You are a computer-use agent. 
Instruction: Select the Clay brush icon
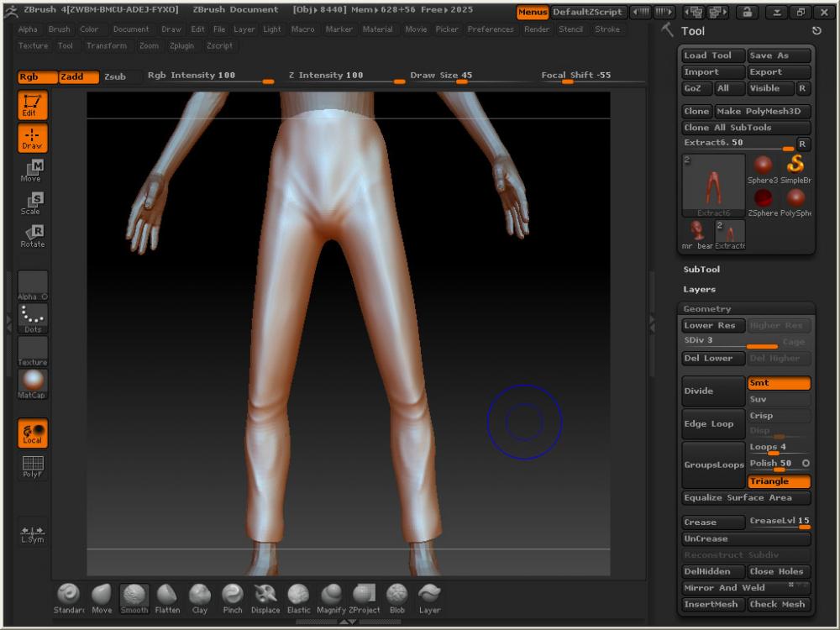[x=200, y=597]
